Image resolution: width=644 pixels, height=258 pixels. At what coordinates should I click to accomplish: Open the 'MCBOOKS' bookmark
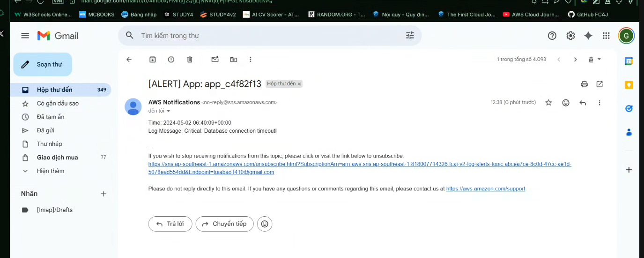click(x=97, y=15)
